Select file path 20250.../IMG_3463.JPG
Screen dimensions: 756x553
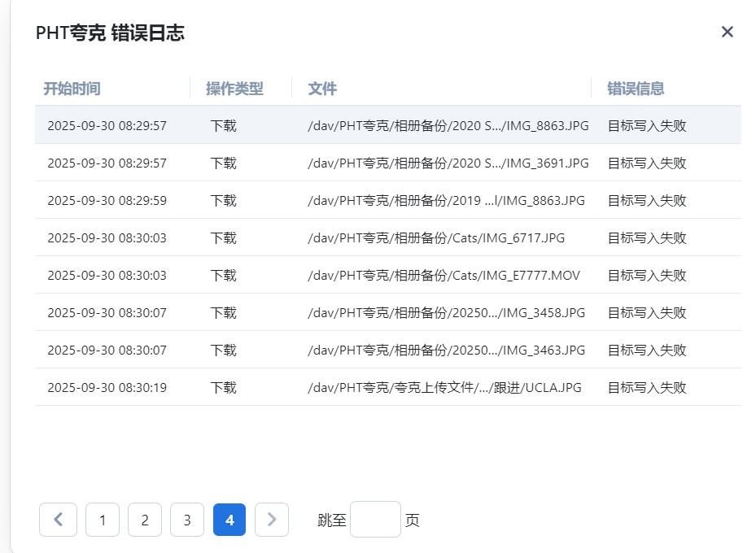446,351
